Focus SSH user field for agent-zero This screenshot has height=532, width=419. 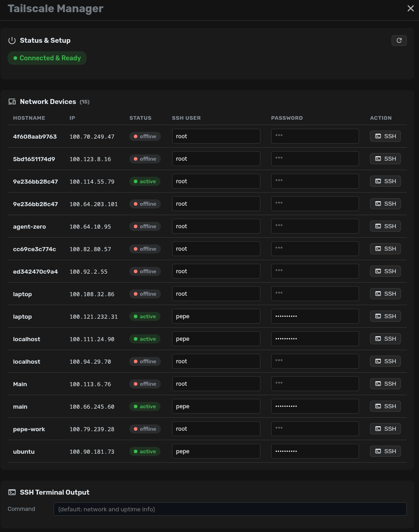pos(216,226)
